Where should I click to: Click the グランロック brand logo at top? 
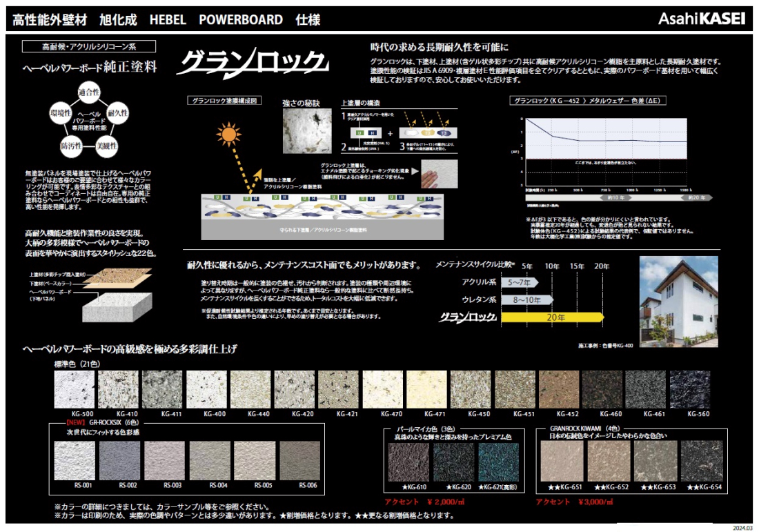point(253,63)
